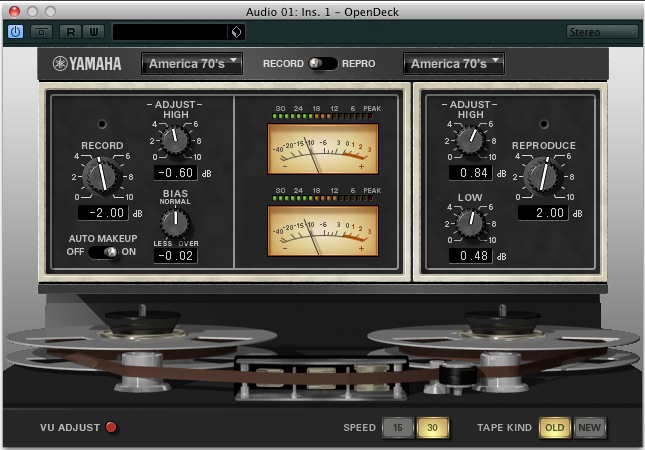Click the SPEED label
This screenshot has width=645, height=450.
360,427
